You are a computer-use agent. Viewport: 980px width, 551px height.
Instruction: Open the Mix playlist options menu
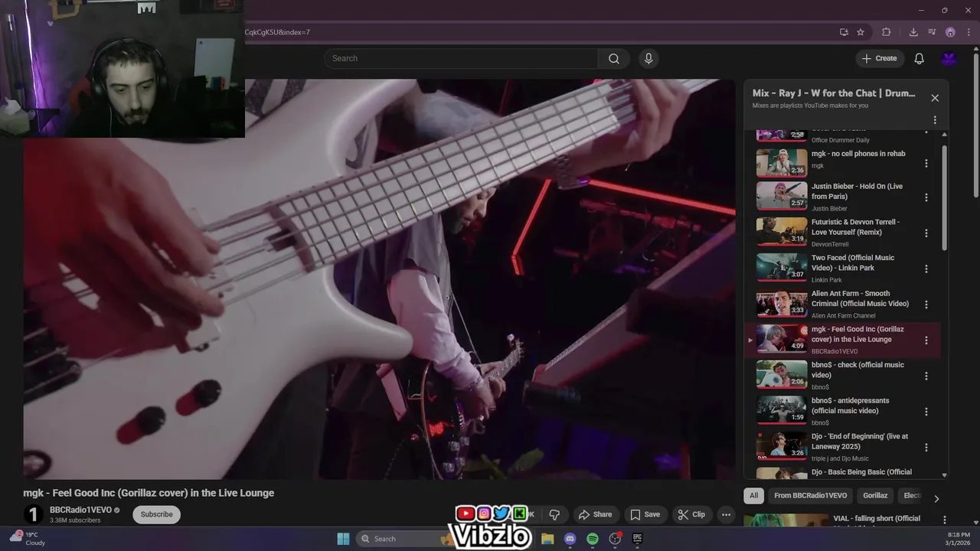935,120
